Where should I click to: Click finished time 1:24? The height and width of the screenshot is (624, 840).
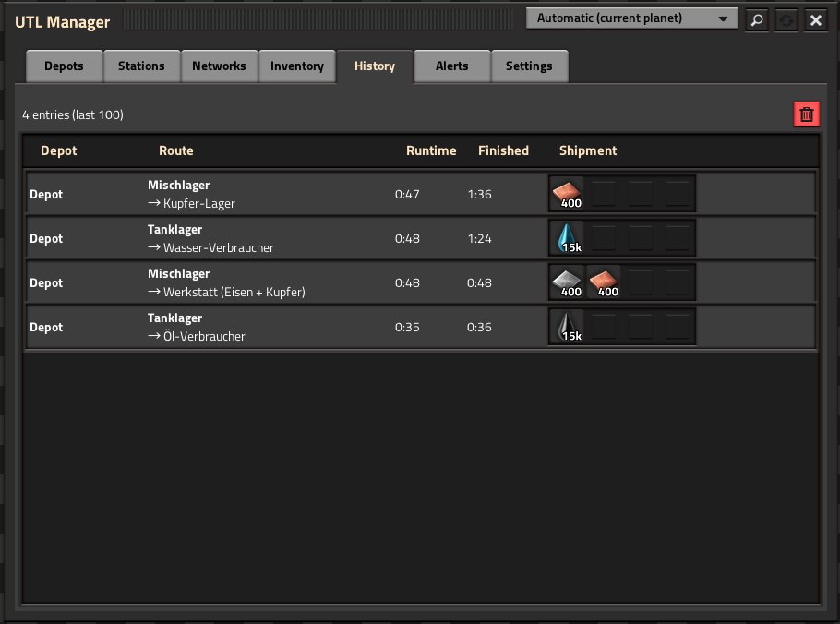(479, 239)
